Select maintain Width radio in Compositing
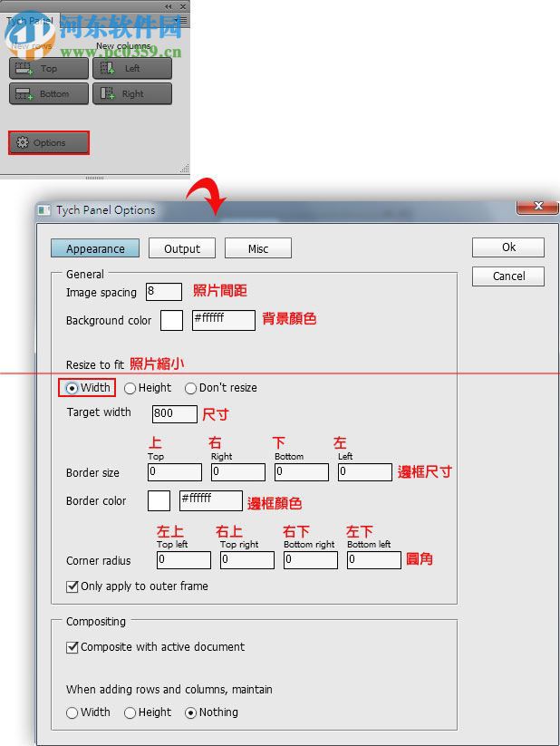Viewport: 560px width, 746px height. [x=72, y=712]
